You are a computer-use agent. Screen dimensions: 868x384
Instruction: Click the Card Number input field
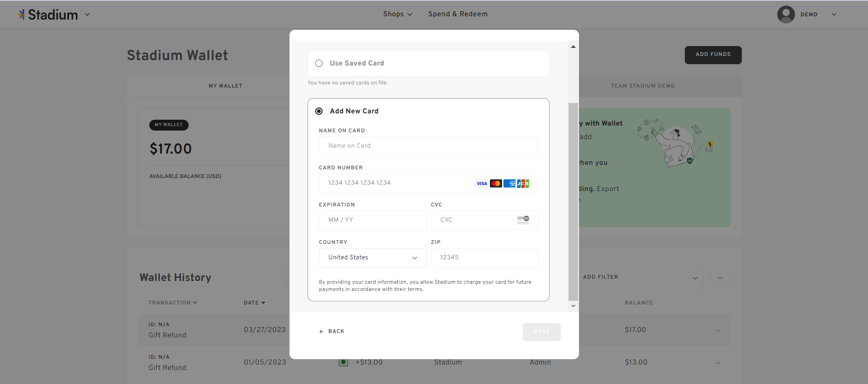[428, 183]
